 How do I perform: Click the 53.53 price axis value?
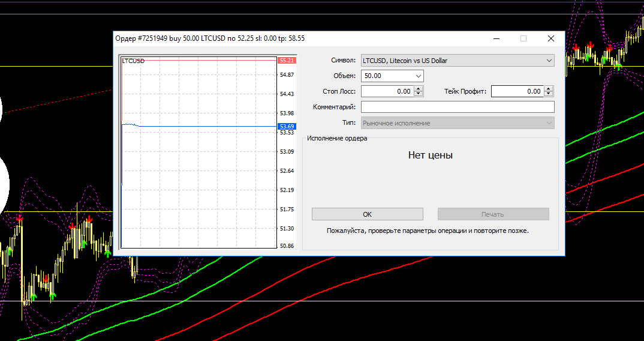pos(287,133)
